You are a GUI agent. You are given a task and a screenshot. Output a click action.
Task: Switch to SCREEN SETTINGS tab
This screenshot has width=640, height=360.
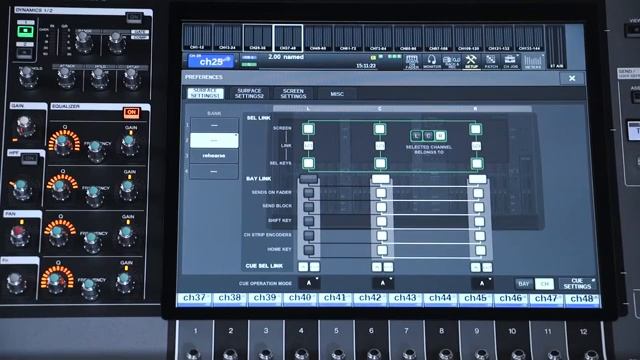pyautogui.click(x=293, y=93)
